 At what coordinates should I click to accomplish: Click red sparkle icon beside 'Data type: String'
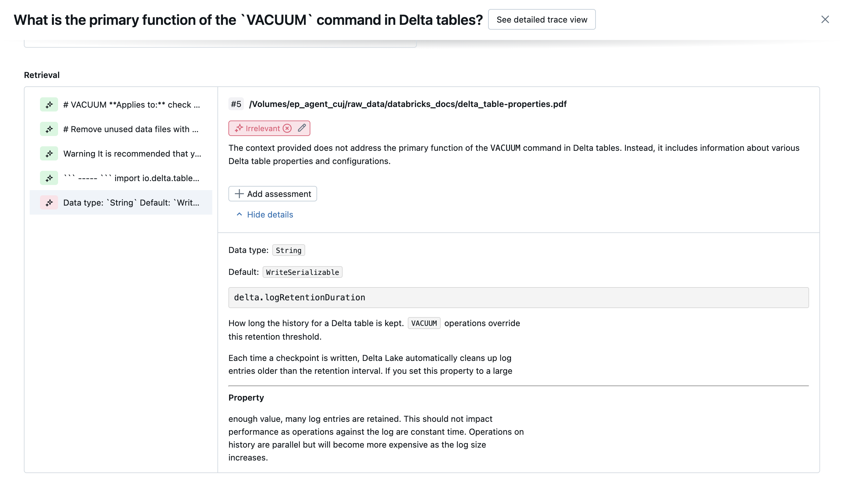click(49, 202)
